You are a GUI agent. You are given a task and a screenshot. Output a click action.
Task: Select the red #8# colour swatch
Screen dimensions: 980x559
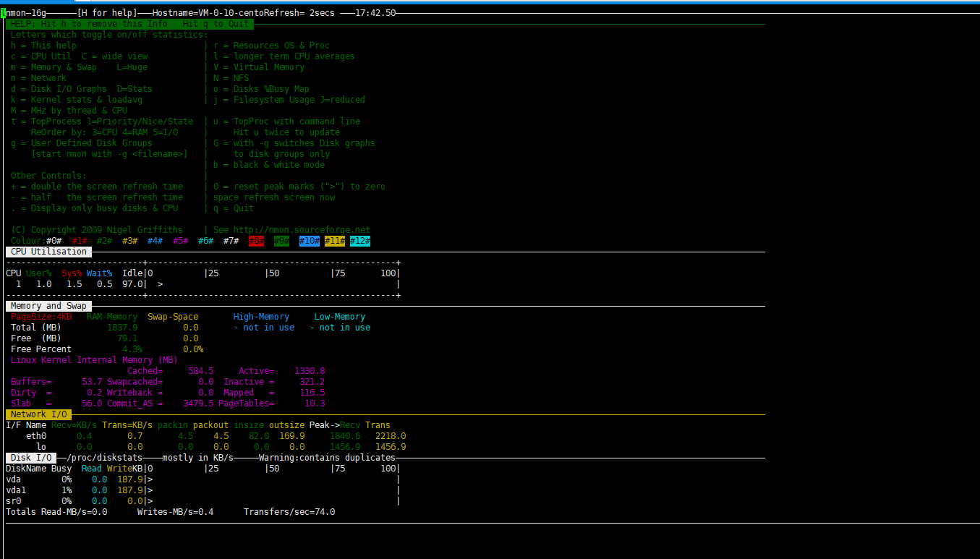point(256,240)
